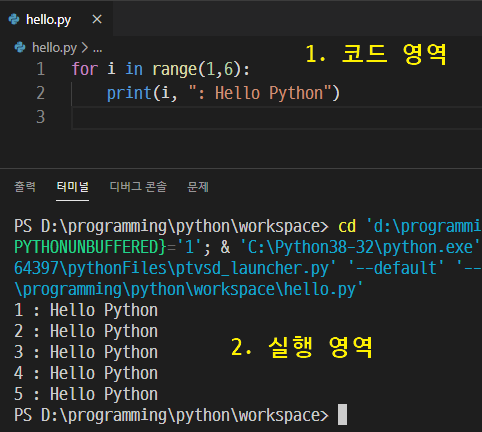Click '1 : Hello Python' output line
Viewport: 482px width, 432px height.
(x=86, y=310)
